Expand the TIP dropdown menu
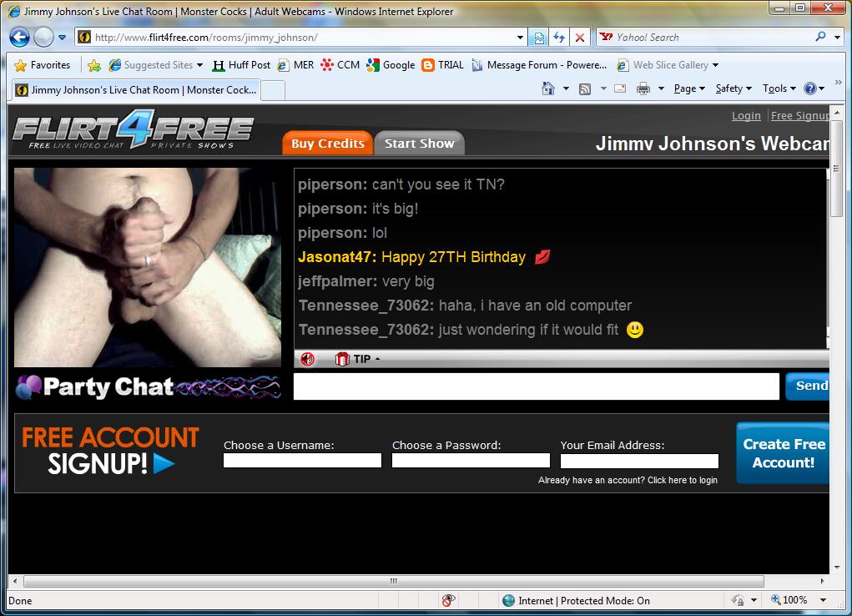This screenshot has width=852, height=616. click(358, 359)
